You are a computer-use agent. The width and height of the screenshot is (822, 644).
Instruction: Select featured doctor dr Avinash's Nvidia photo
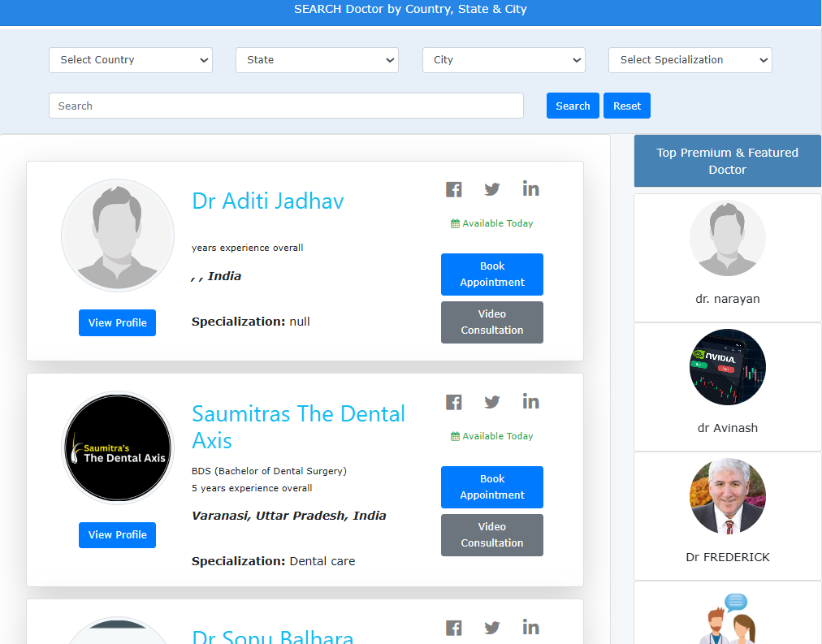point(728,367)
